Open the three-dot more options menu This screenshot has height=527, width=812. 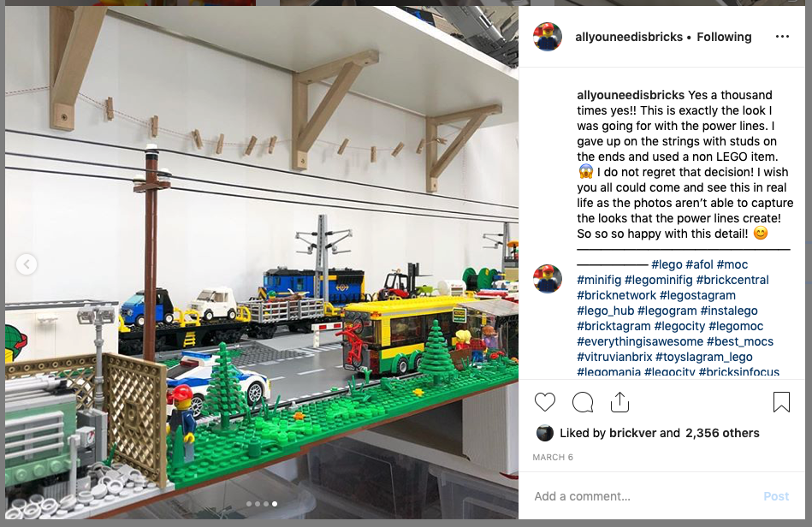(x=782, y=36)
